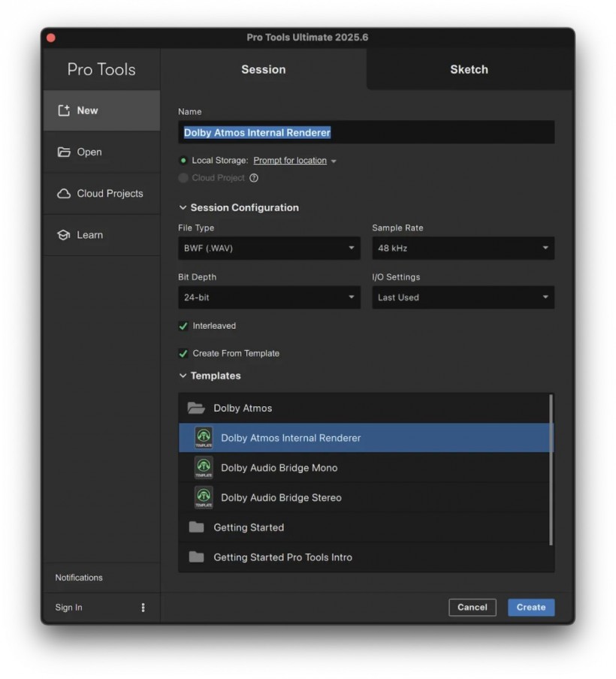Viewport: 616px width, 679px height.
Task: Open the Prompt for location dropdown arrow
Action: point(334,161)
